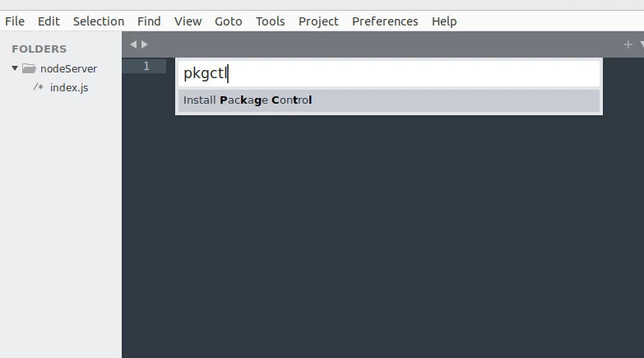Open index.js from the sidebar

click(68, 87)
